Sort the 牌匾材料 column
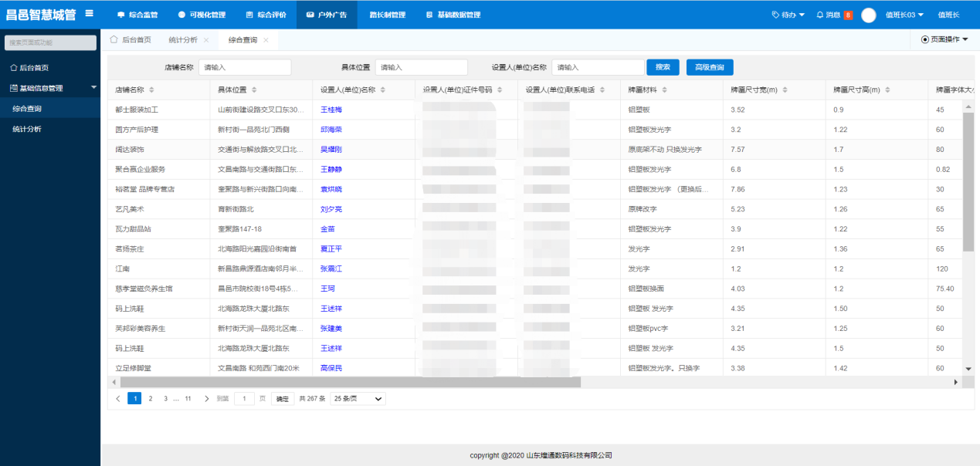This screenshot has height=466, width=980. (666, 89)
